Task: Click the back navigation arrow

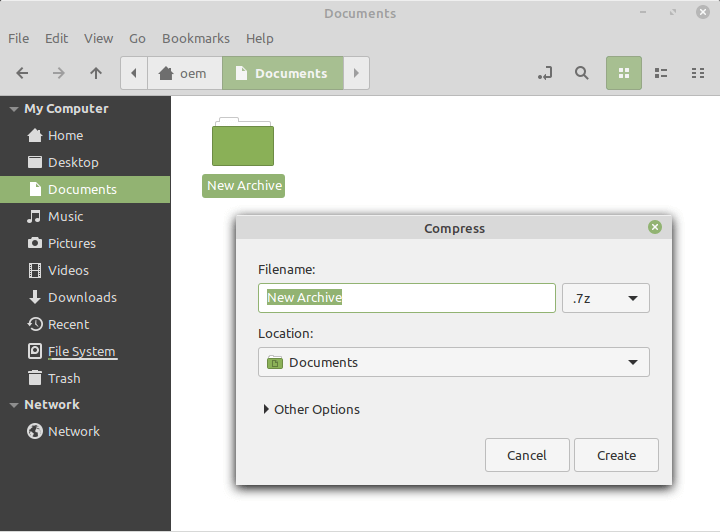Action: point(22,73)
